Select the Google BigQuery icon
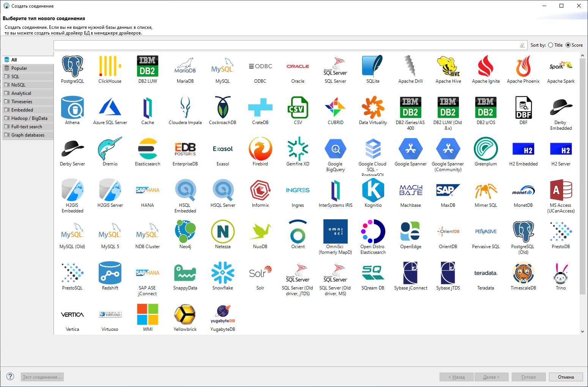Image resolution: width=588 pixels, height=387 pixels. click(x=336, y=149)
